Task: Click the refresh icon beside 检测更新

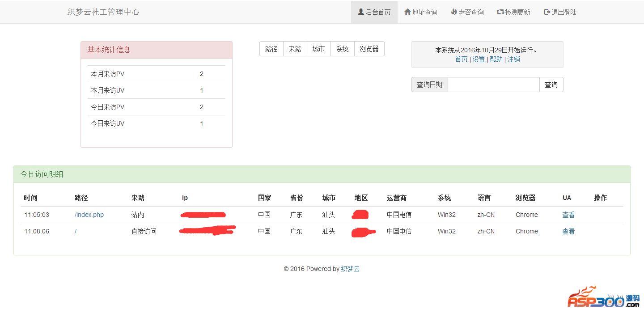Action: click(500, 12)
